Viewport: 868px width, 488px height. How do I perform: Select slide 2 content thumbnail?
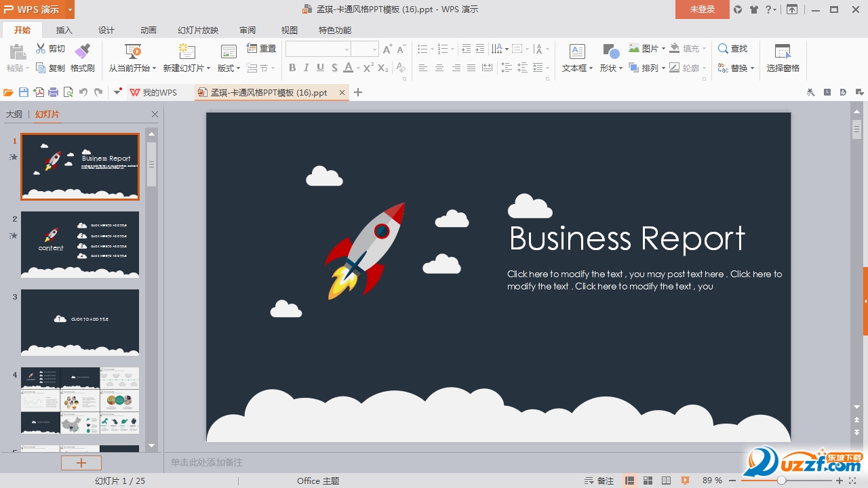coord(80,245)
